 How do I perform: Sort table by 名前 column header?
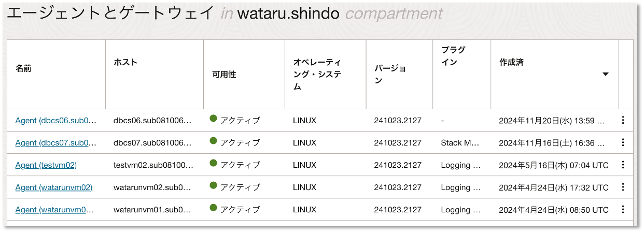click(x=24, y=68)
